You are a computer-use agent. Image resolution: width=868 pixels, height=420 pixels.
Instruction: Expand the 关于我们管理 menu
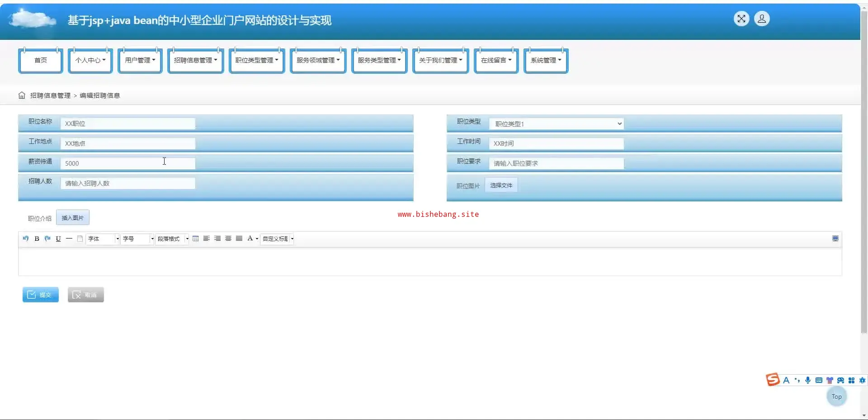[441, 60]
